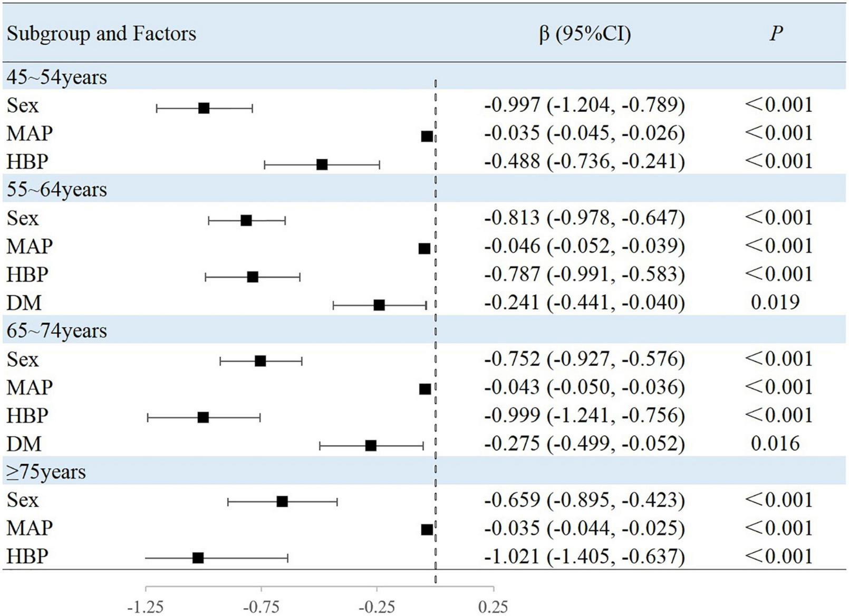Select the ≥75years subgroup header
Screen dimensions: 849x616
pyautogui.click(x=46, y=472)
